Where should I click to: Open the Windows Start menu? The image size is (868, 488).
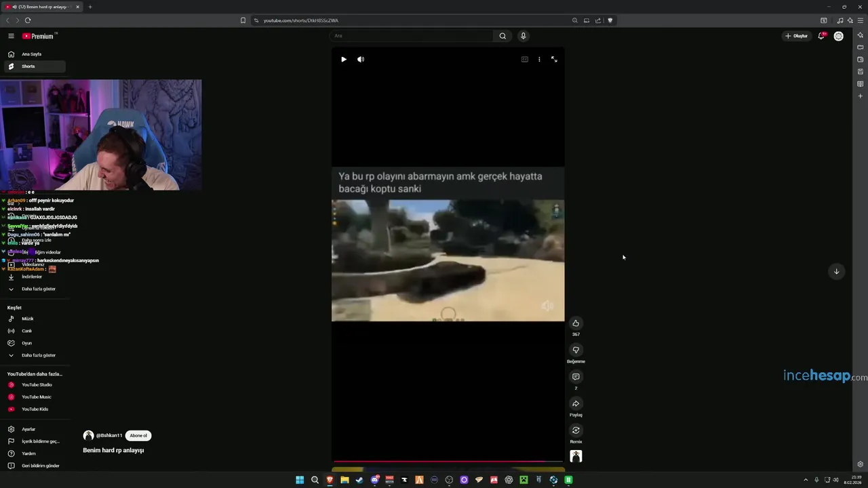(x=300, y=480)
